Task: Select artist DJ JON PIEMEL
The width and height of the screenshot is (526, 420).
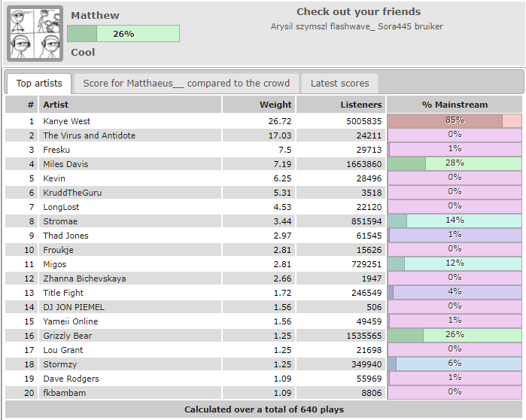Action: [x=74, y=307]
